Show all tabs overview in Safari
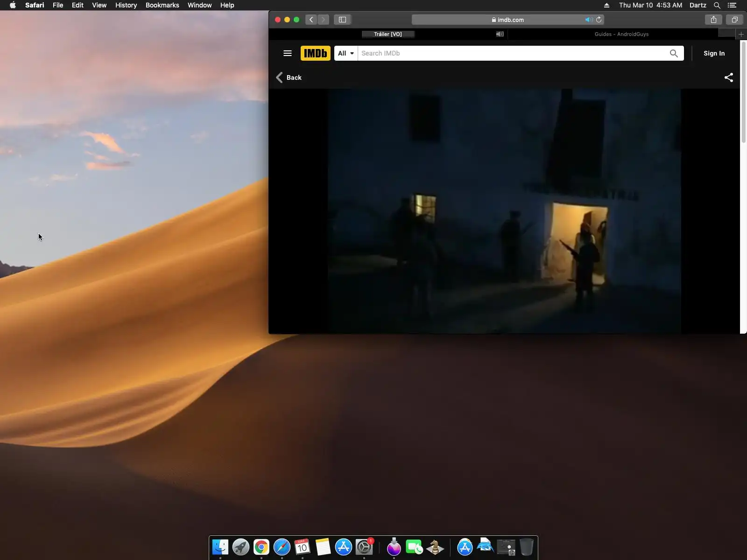 pyautogui.click(x=734, y=20)
